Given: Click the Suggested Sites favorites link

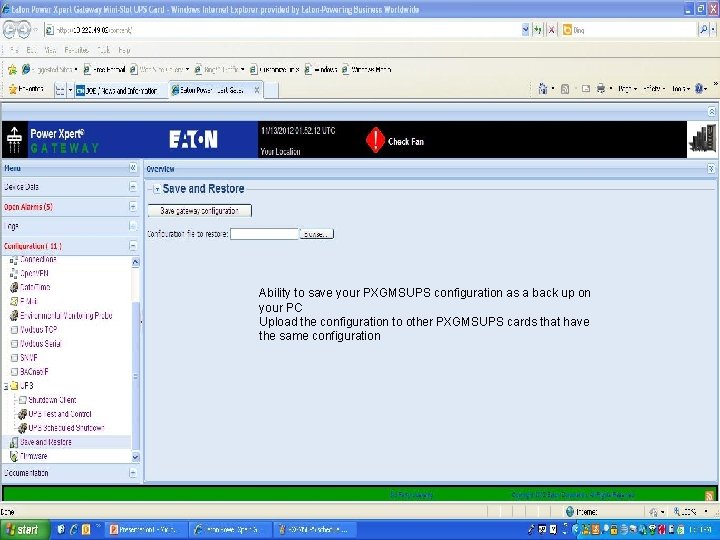Looking at the screenshot, I should coord(50,70).
